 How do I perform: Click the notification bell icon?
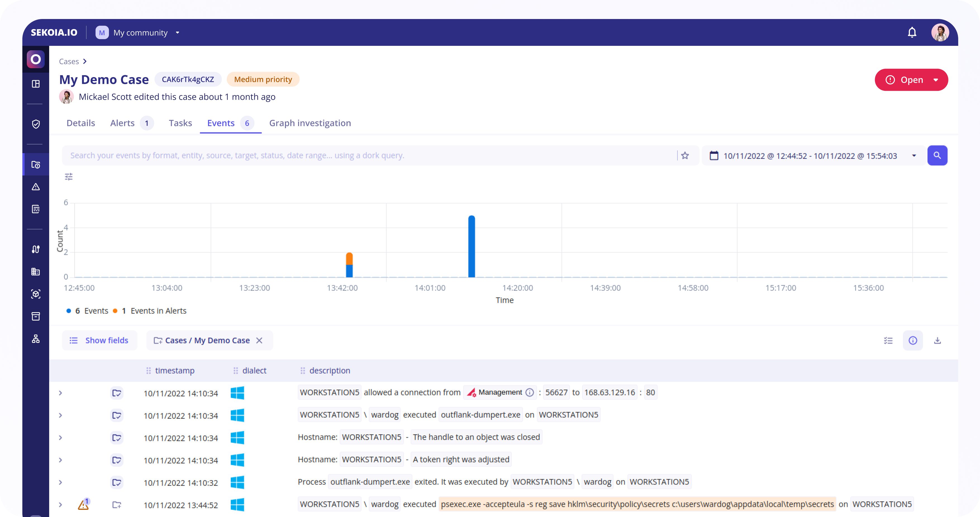point(912,32)
